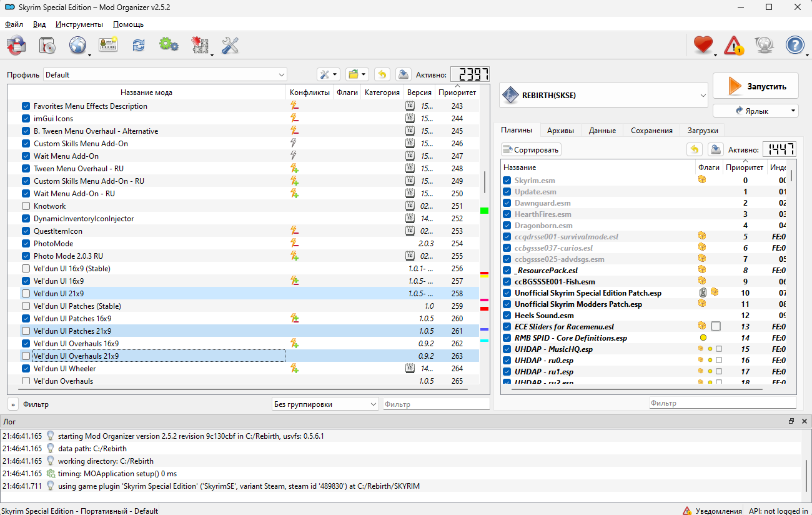Open the blue question mark help icon

[x=795, y=45]
